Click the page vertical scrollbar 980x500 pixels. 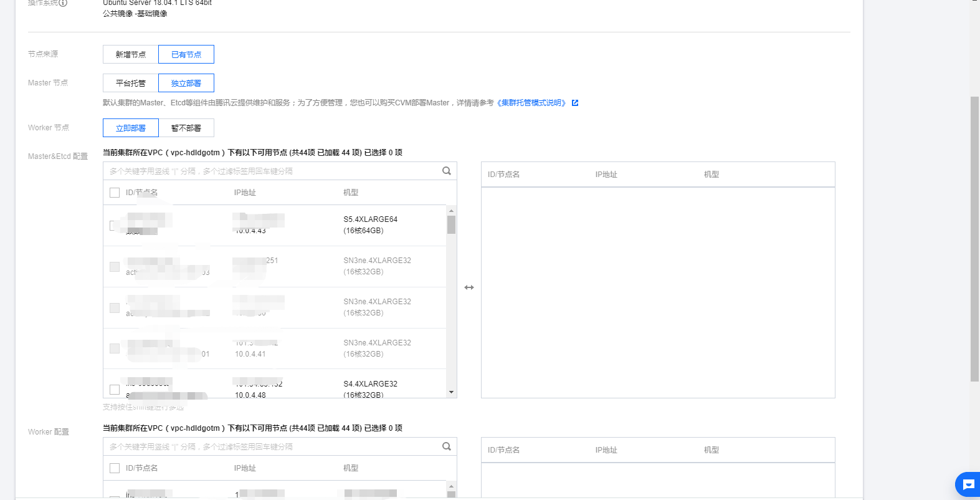coord(975,239)
